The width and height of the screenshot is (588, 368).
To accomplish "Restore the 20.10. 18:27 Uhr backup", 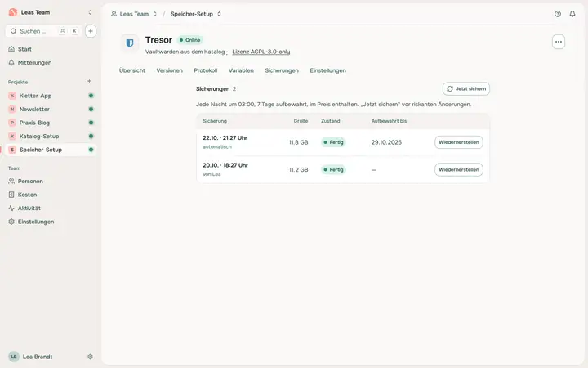I will pyautogui.click(x=459, y=170).
